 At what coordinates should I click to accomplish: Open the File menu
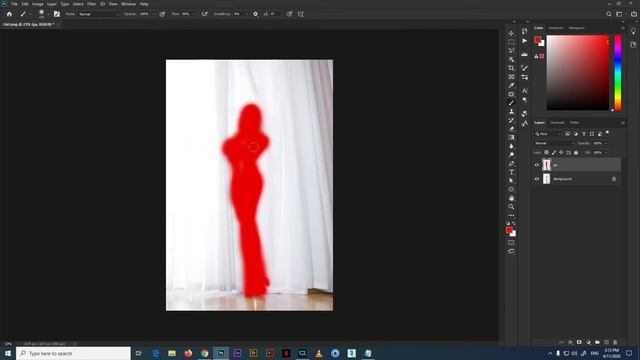[14, 4]
